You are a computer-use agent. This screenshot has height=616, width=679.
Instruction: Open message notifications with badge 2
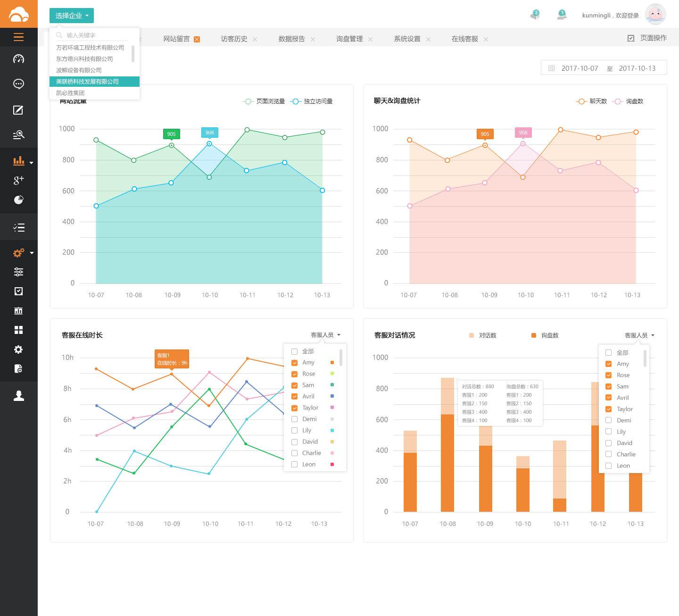(x=535, y=15)
